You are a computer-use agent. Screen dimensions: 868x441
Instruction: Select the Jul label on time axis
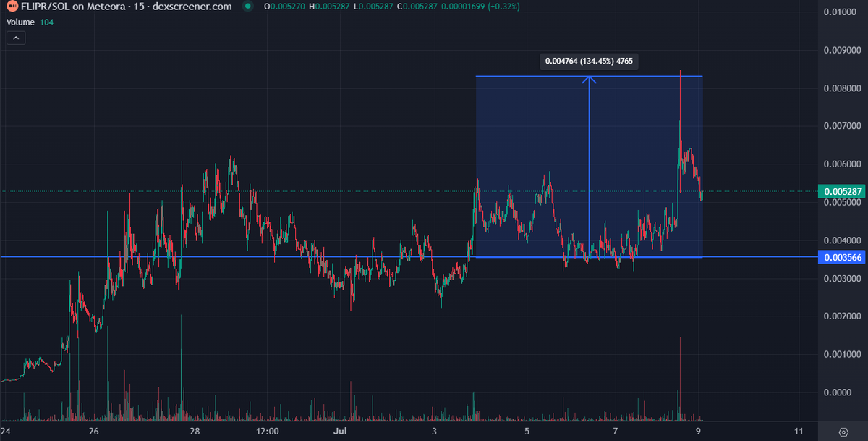coord(340,430)
